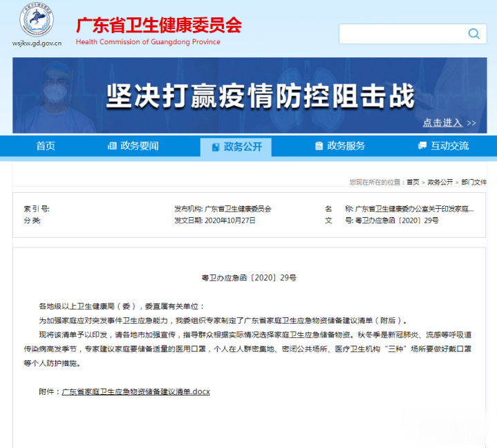Focus the site search input field
The height and width of the screenshot is (448, 497).
point(401,34)
